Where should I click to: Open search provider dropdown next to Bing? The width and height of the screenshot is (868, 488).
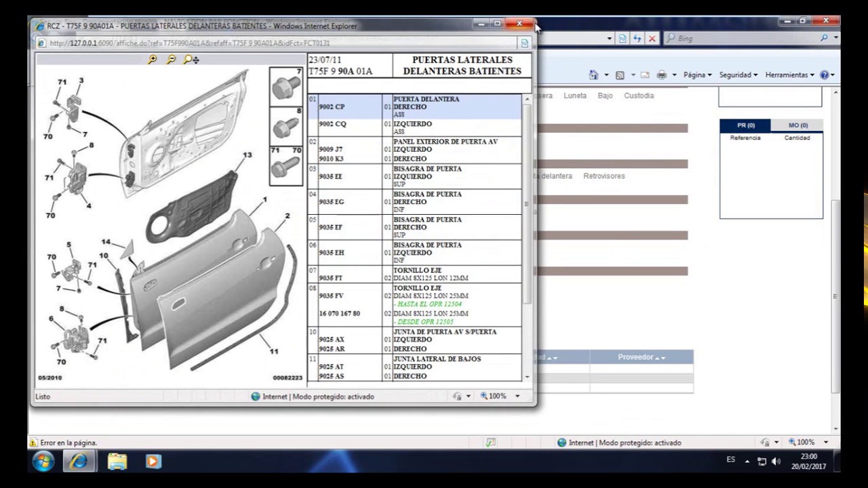(836, 38)
